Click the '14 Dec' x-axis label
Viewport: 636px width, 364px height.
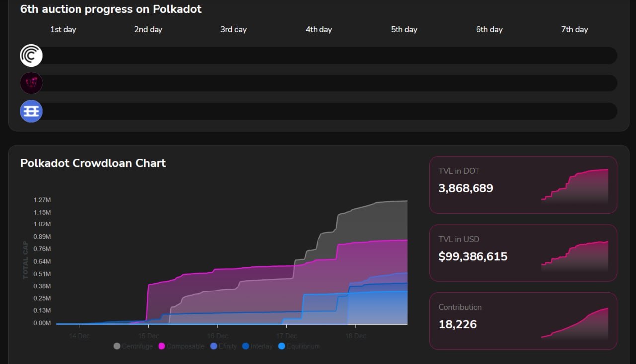pos(79,336)
